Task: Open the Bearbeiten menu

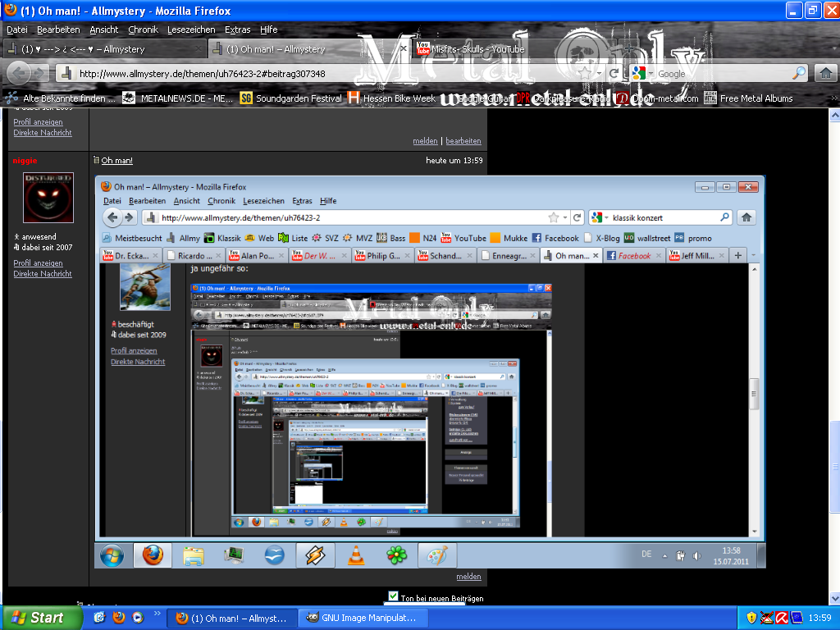Action: point(58,30)
